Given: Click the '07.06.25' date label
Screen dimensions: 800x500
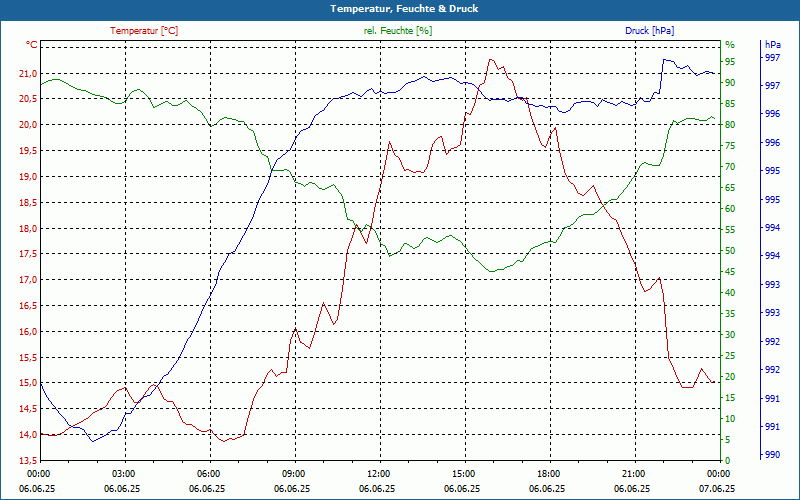Looking at the screenshot, I should 717,489.
